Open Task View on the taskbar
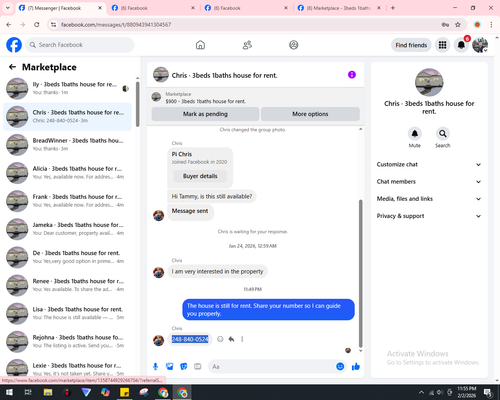 click(x=28, y=392)
